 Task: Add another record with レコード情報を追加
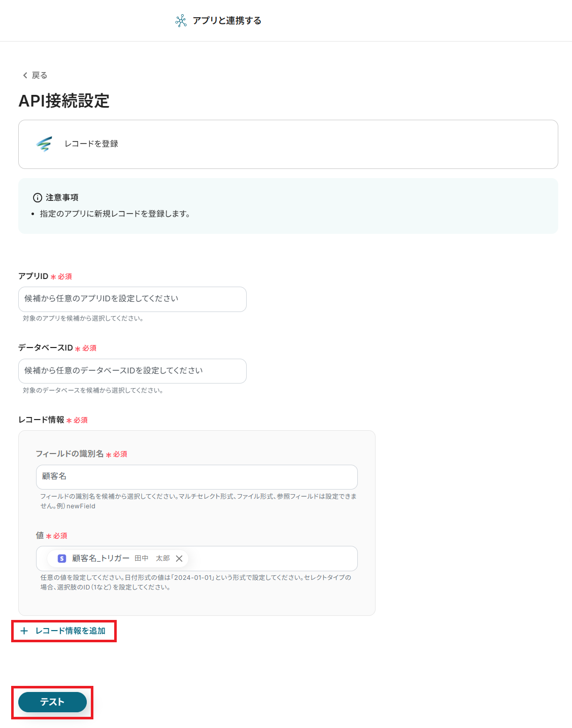click(x=63, y=631)
